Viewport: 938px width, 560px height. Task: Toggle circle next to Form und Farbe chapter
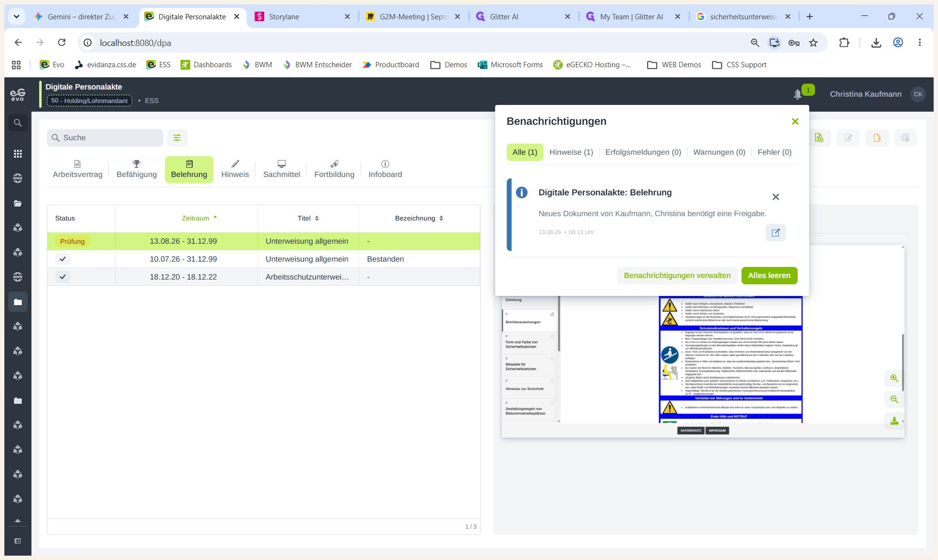[x=552, y=337]
